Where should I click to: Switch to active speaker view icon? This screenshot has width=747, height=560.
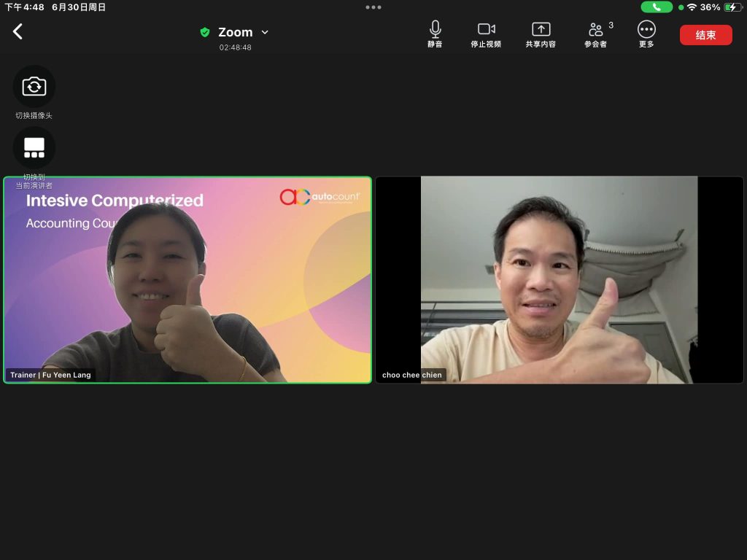coord(34,147)
